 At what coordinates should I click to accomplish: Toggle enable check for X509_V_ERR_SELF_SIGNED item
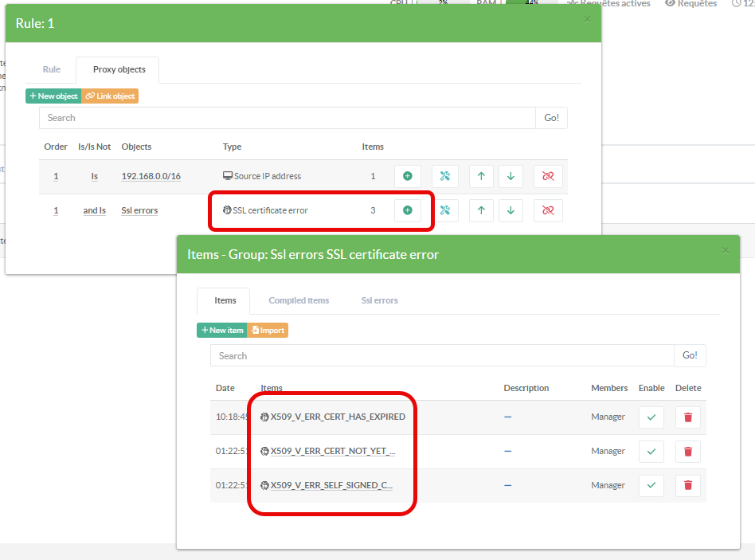click(x=651, y=485)
